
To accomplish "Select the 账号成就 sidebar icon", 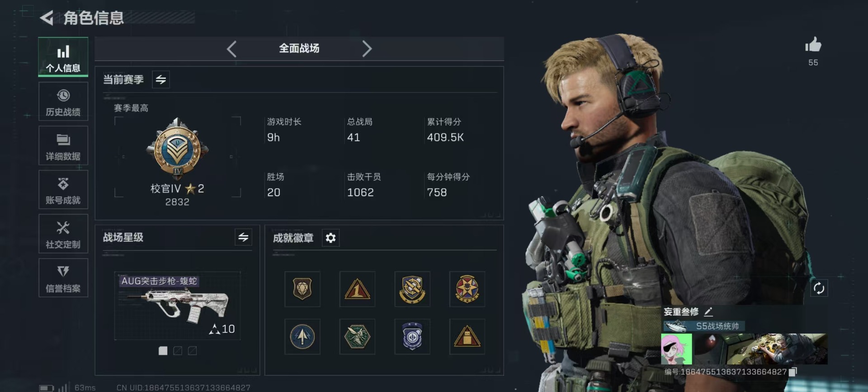I will pos(63,190).
